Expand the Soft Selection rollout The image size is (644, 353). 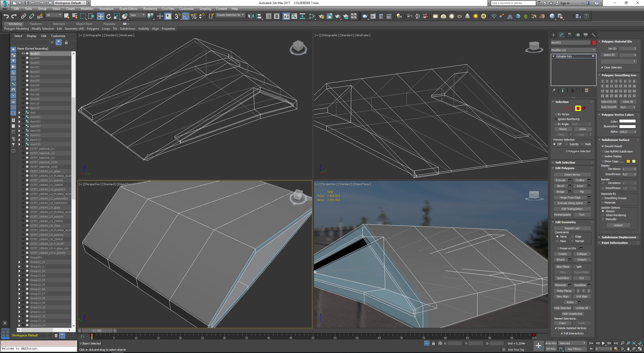pyautogui.click(x=565, y=163)
